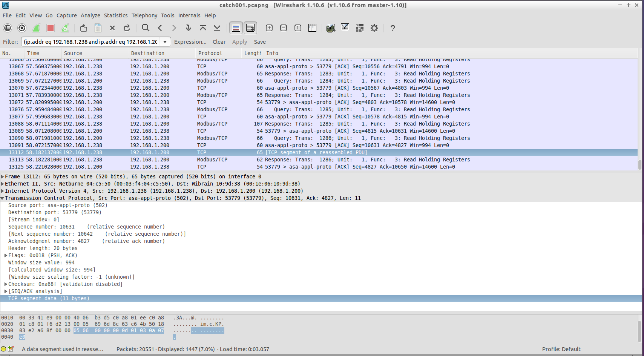
Task: Stop the running capture
Action: (51, 28)
